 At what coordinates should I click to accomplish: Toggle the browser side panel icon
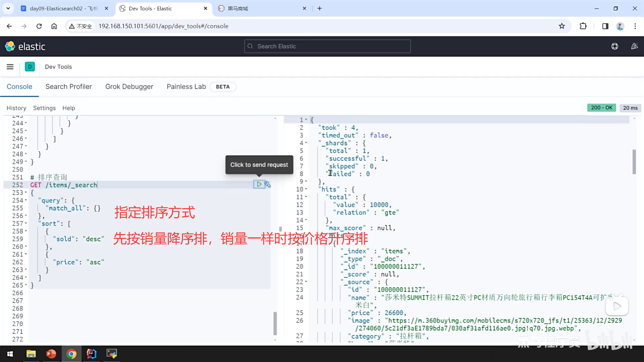[x=605, y=26]
